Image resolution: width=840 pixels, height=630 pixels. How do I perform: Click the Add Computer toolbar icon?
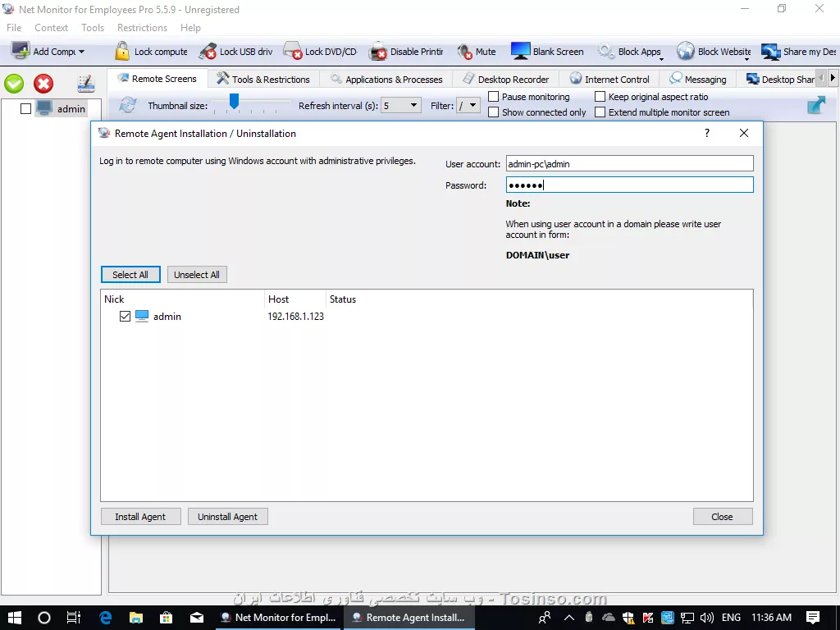(x=21, y=52)
